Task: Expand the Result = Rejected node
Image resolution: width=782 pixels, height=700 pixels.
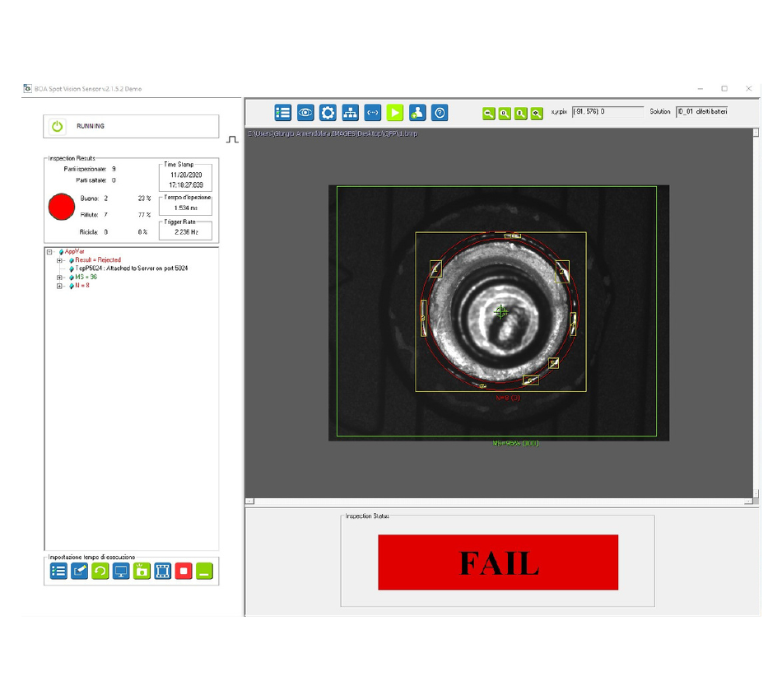Action: [x=59, y=260]
